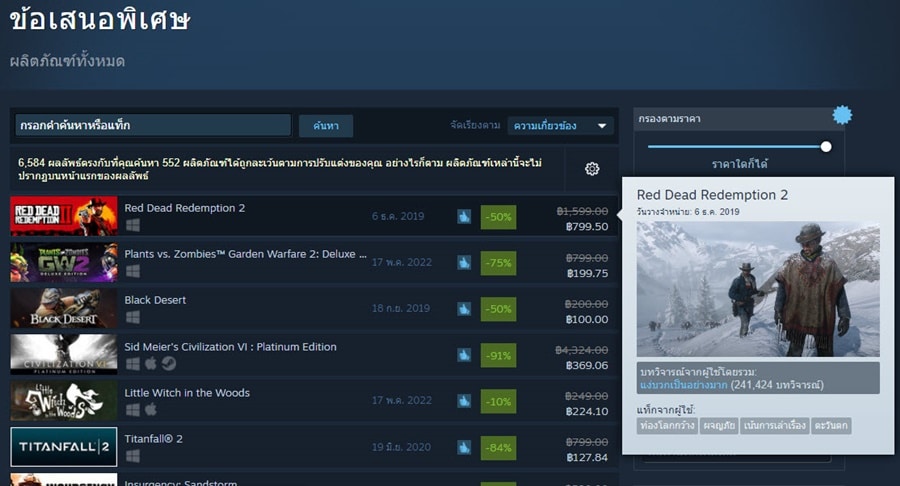Open Red Dead Redemption 2 game thumbnail

pyautogui.click(x=64, y=216)
